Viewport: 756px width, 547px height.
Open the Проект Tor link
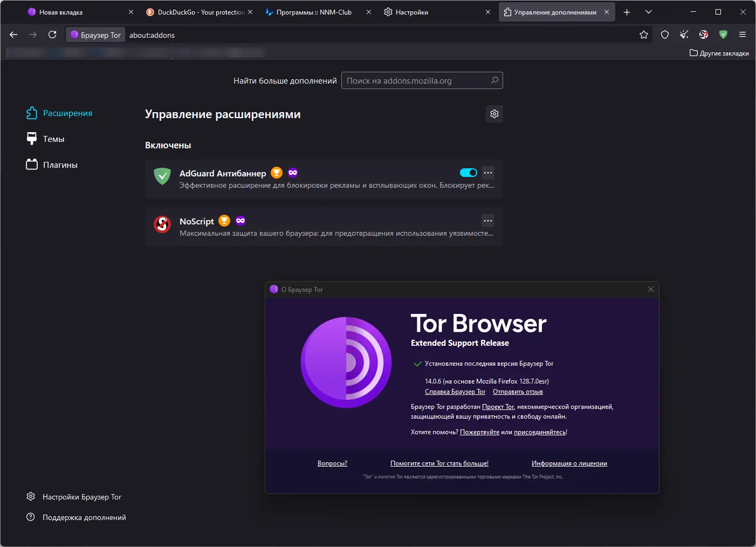click(x=498, y=407)
